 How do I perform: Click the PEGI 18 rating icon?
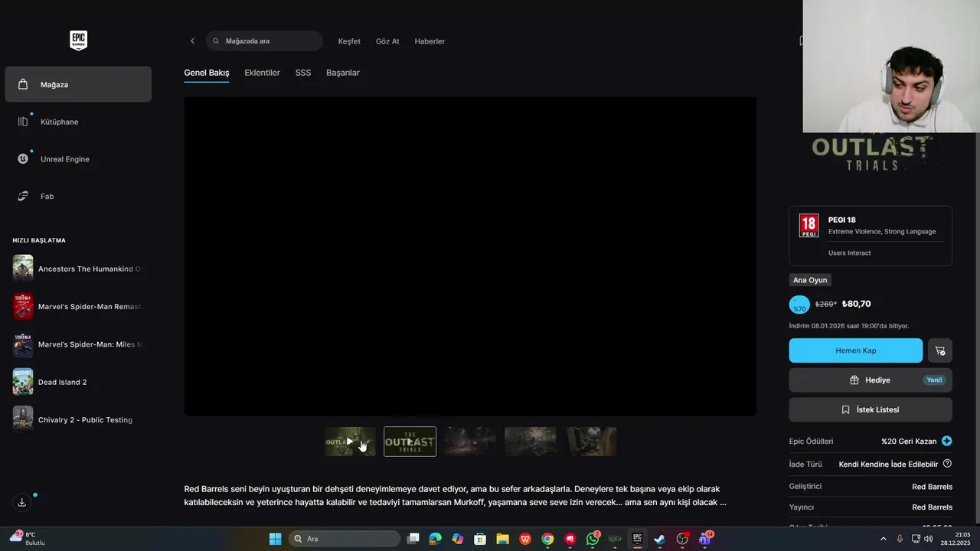(808, 226)
